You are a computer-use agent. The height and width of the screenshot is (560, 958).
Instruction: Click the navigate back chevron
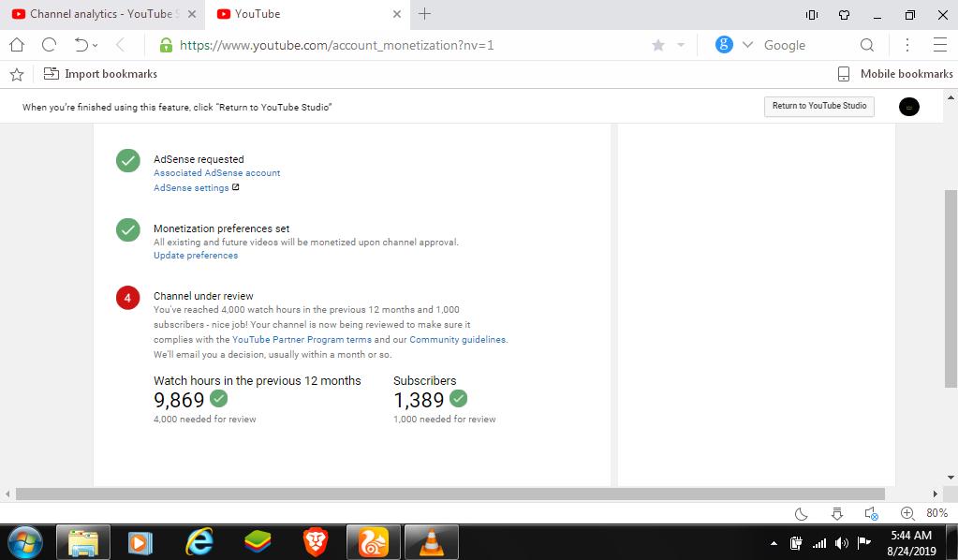(x=121, y=45)
